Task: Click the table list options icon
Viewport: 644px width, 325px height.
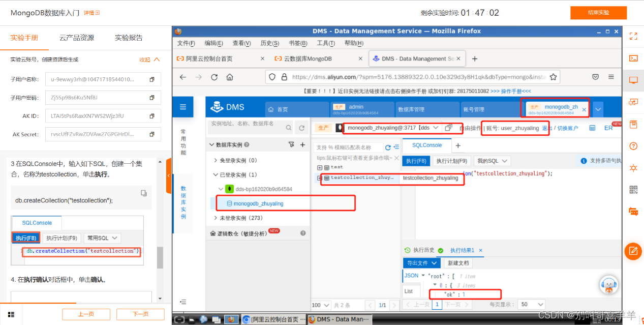Action: coord(397,147)
